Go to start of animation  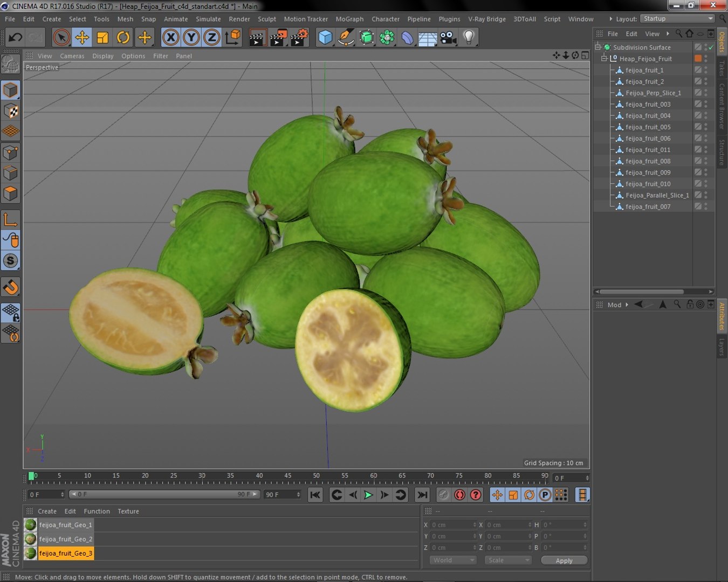(x=315, y=495)
